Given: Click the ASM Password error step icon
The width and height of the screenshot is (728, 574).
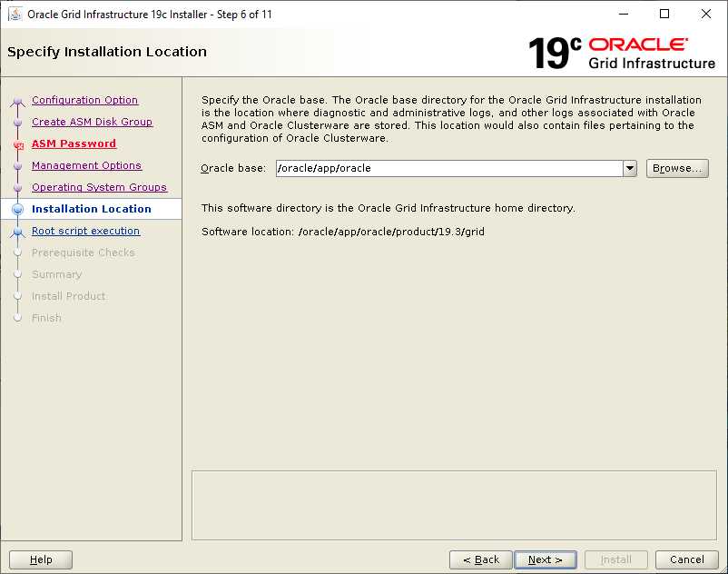Looking at the screenshot, I should (18, 145).
